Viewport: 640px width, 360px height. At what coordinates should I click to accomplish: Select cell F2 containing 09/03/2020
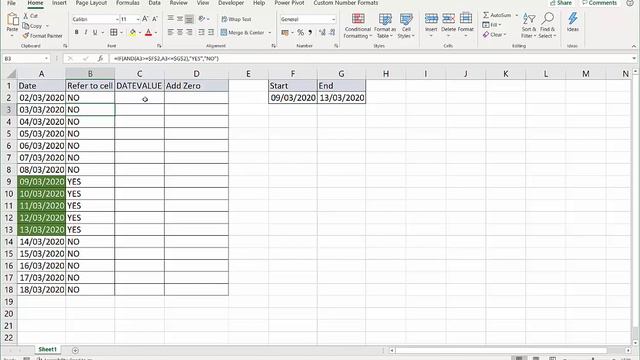pos(293,98)
